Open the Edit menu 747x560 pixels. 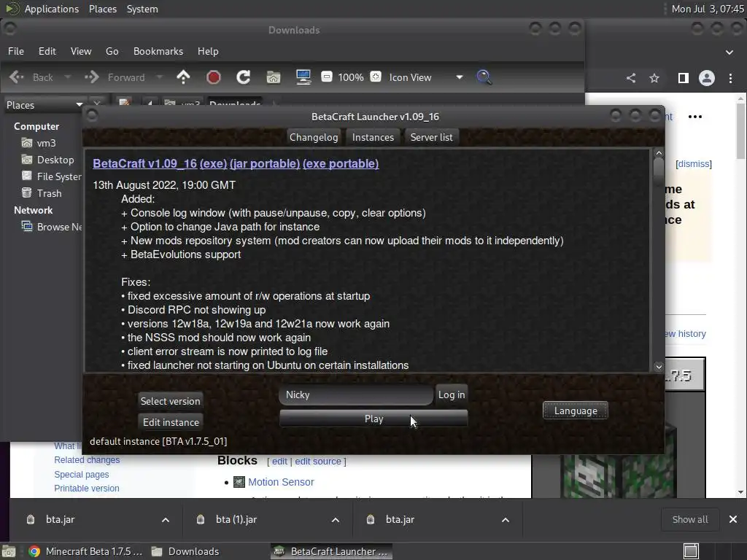[x=47, y=51]
